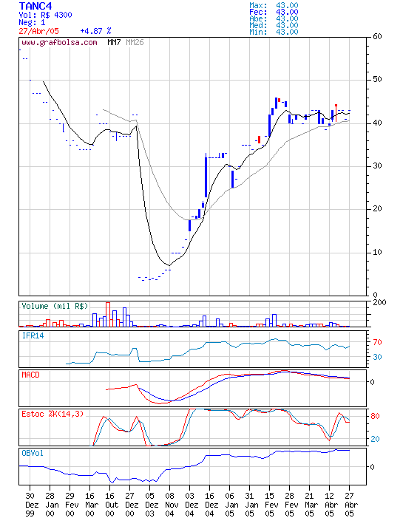Select the MM7 moving average legend

[x=114, y=42]
